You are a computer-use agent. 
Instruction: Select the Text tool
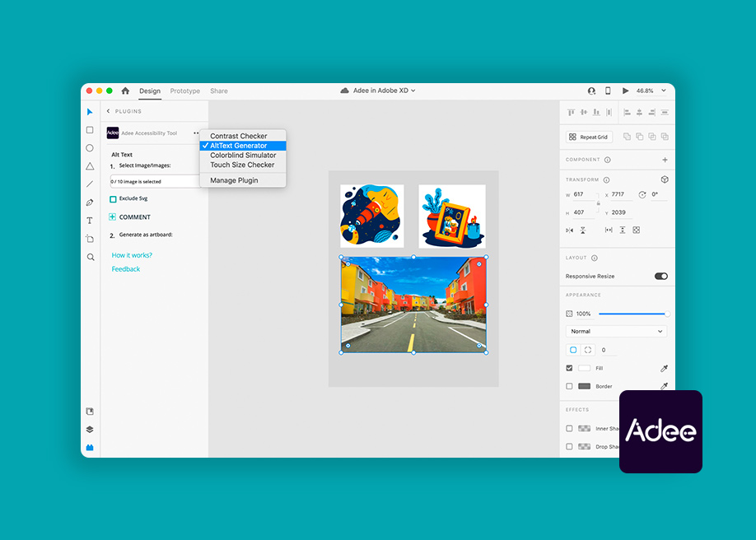click(89, 221)
